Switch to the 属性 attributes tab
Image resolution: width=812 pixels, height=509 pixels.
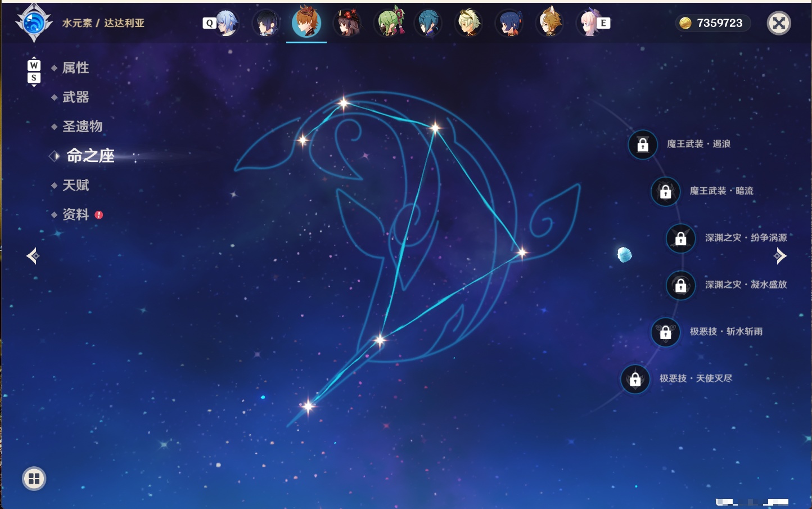[x=75, y=68]
